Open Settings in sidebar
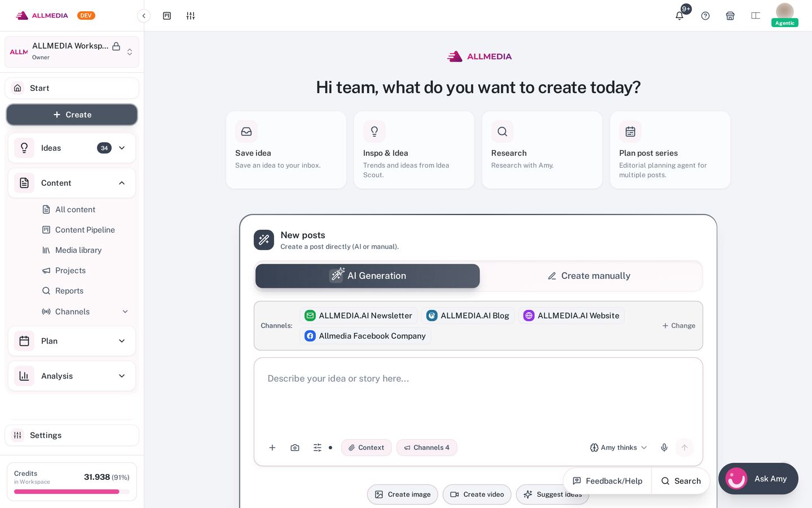This screenshot has width=812, height=508. (72, 435)
